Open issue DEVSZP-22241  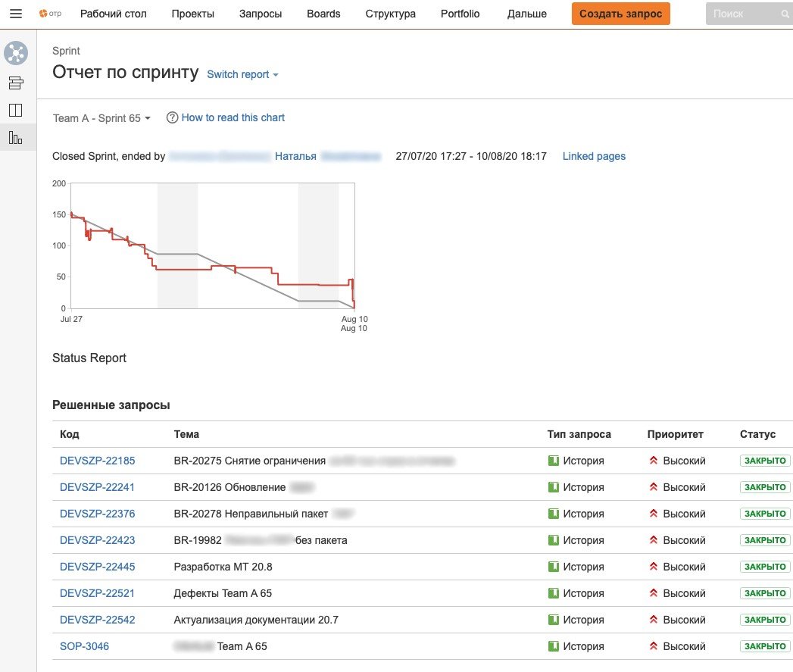[97, 487]
